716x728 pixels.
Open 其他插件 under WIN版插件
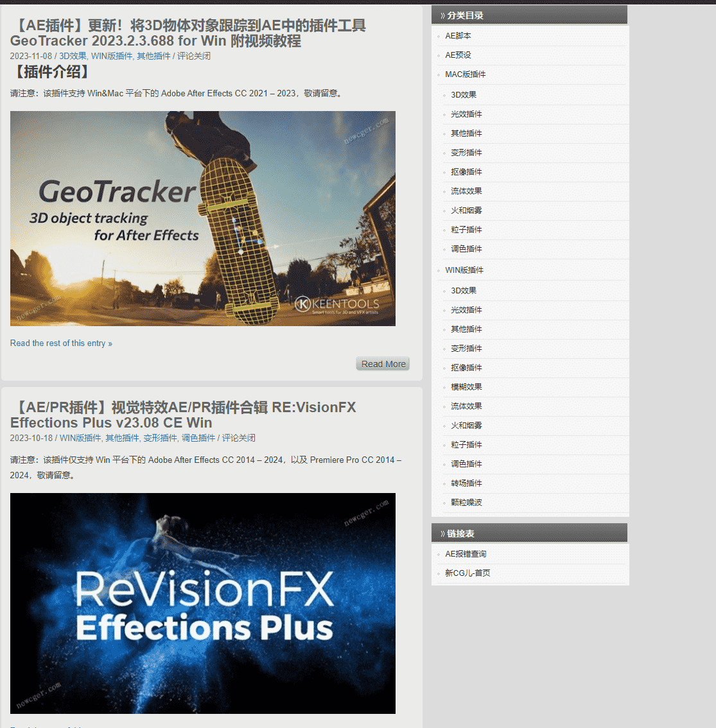[x=466, y=329]
